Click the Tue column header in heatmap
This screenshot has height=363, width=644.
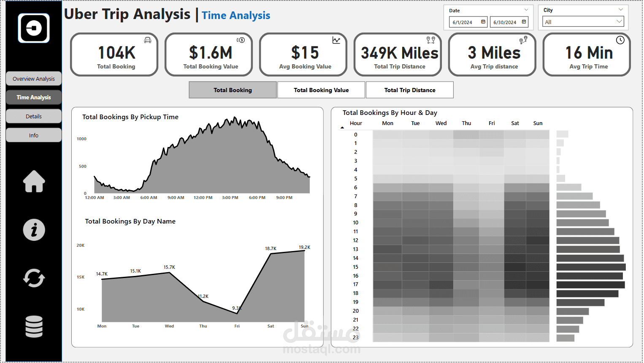415,123
